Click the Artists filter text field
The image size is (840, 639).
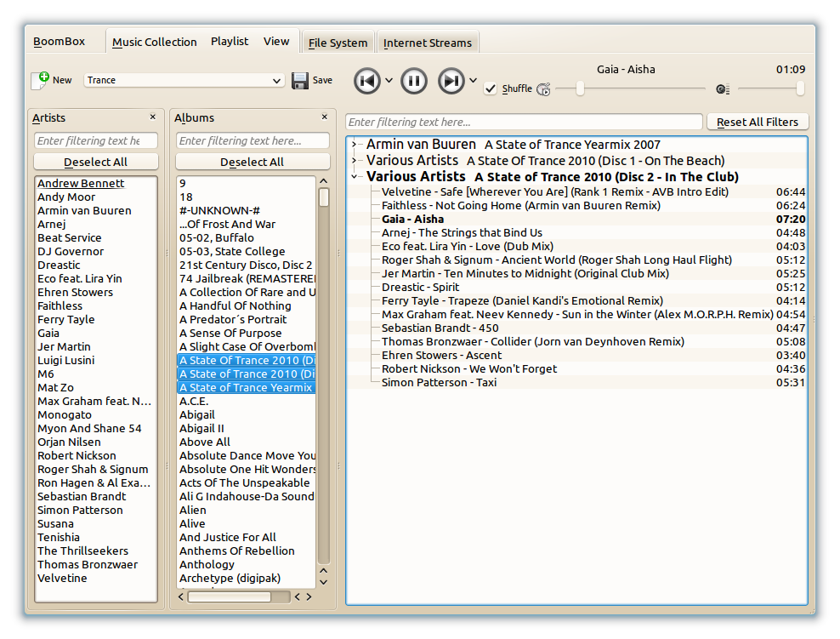coord(96,140)
